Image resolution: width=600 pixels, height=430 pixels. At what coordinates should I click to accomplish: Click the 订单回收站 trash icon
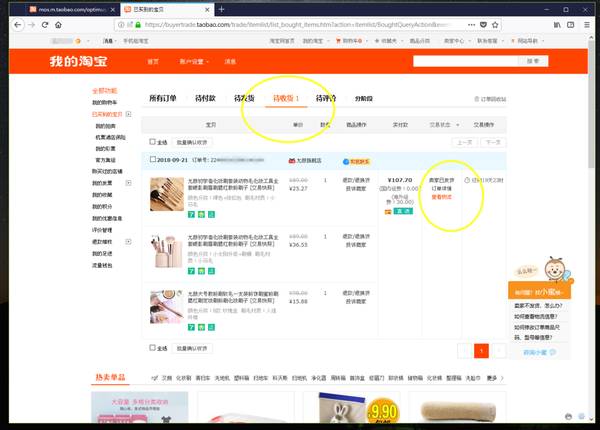tap(477, 99)
